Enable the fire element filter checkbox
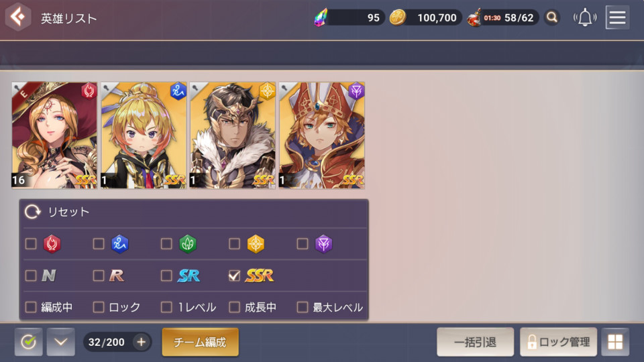This screenshot has height=362, width=644. [31, 244]
